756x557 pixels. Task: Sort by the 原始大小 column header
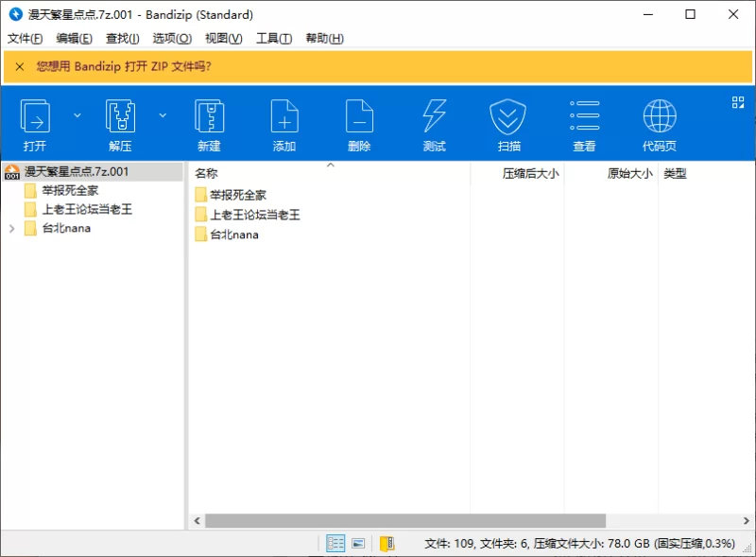tap(610, 173)
